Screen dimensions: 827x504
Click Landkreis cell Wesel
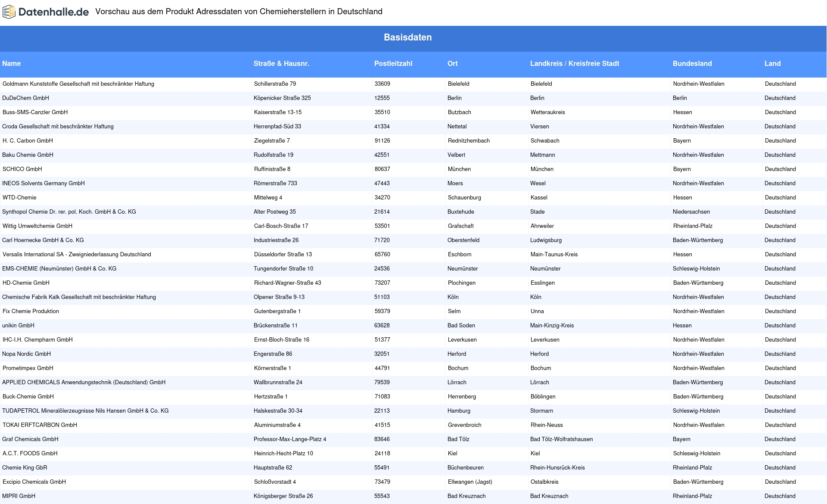tap(538, 184)
